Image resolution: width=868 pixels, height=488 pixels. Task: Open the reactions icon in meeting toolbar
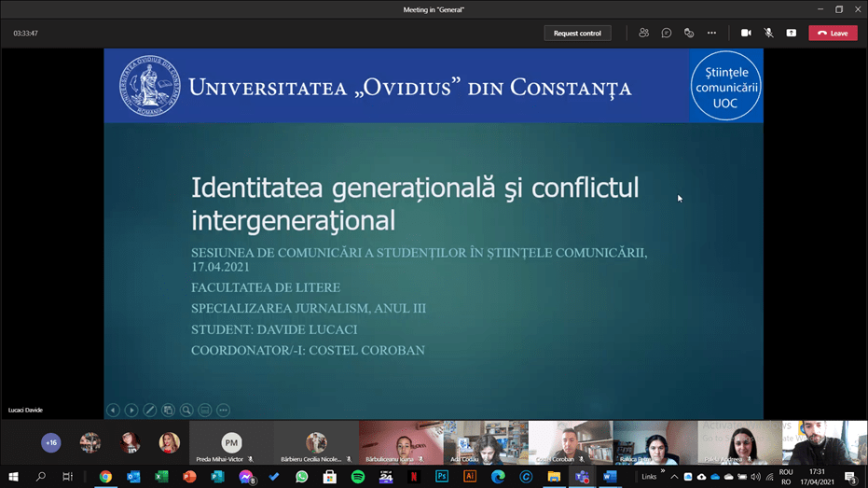coord(689,33)
